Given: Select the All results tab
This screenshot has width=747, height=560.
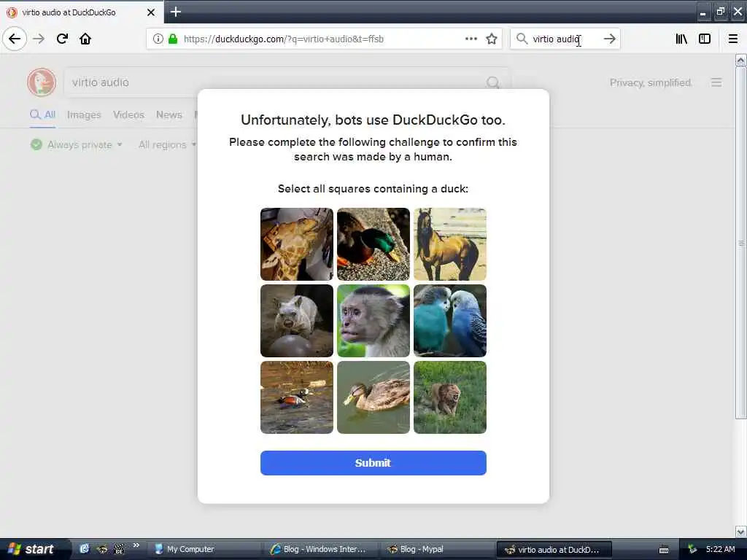Looking at the screenshot, I should point(43,114).
